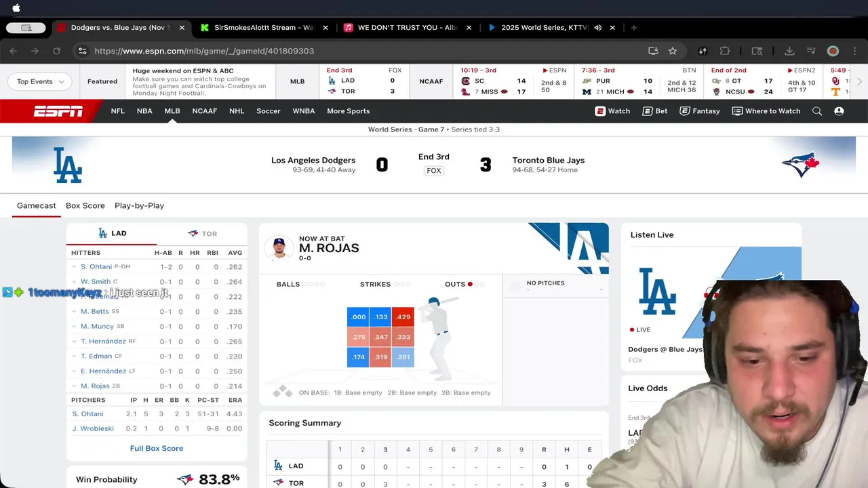Screen dimensions: 868x488
Task: Expand M. Betts hitter row chevron
Action: 74,312
